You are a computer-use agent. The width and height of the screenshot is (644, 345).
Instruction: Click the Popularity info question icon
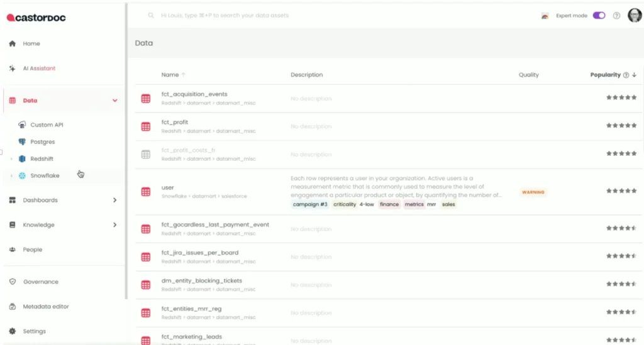(626, 75)
